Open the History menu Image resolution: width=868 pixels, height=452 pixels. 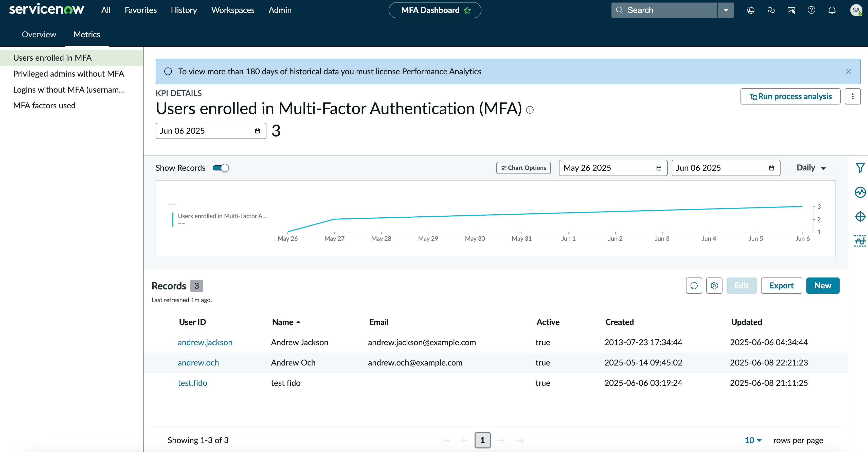[x=184, y=10]
